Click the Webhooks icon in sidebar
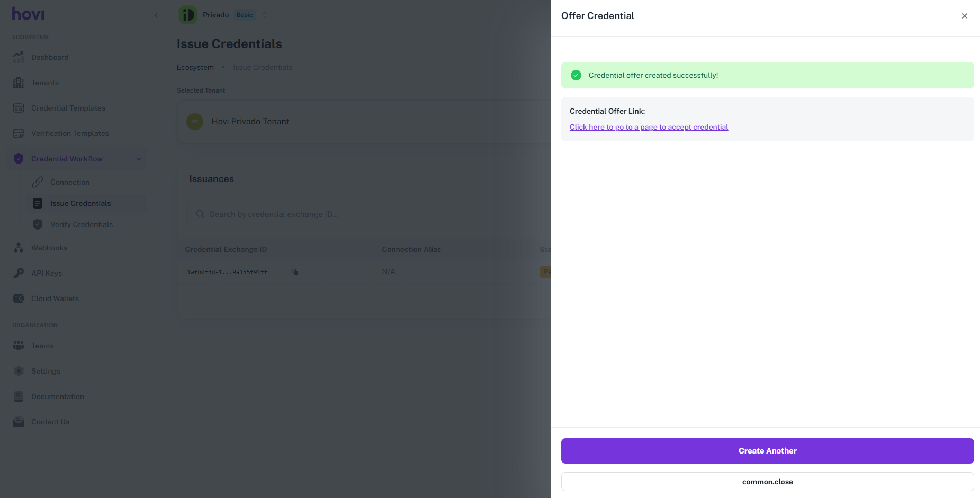This screenshot has width=980, height=498. point(19,248)
